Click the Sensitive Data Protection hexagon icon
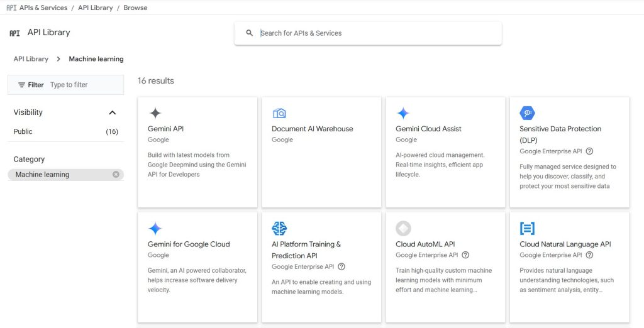Viewport: 644px width, 328px height. [x=527, y=113]
